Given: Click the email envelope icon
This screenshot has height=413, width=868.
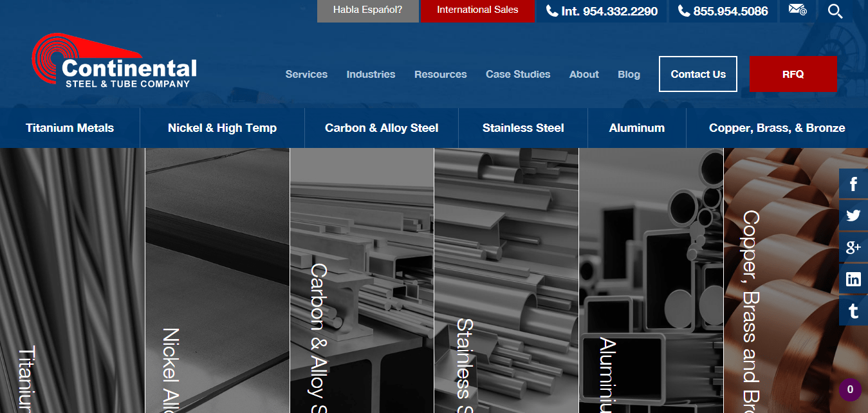Looking at the screenshot, I should click(798, 11).
